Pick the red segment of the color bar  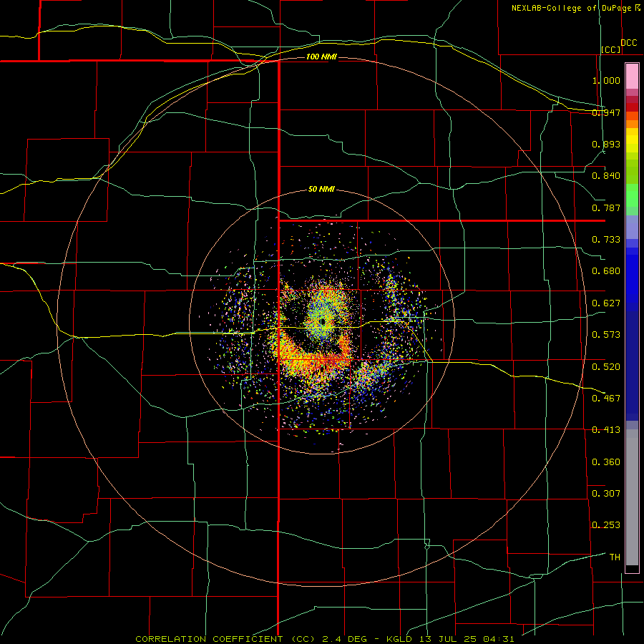click(632, 107)
